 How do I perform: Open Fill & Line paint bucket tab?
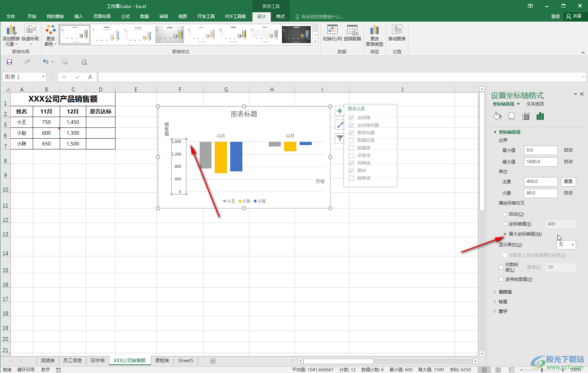pos(497,116)
